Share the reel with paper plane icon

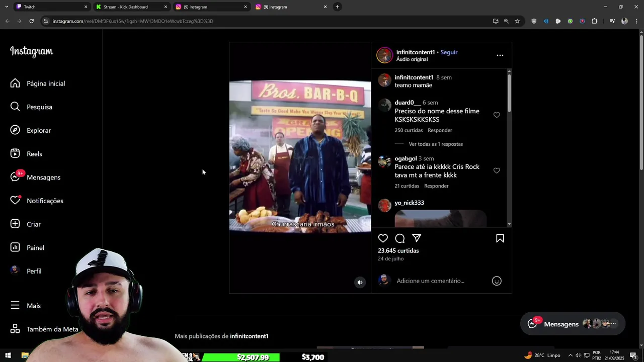417,238
